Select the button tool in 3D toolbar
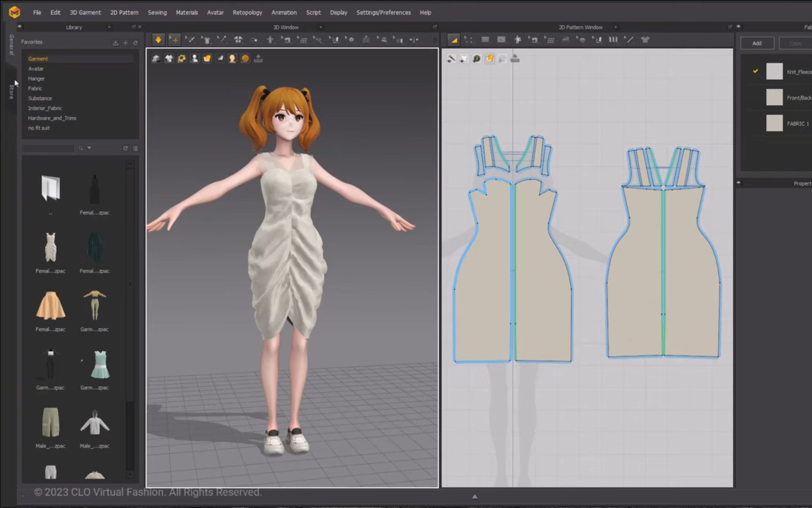812x508 pixels. pos(350,40)
